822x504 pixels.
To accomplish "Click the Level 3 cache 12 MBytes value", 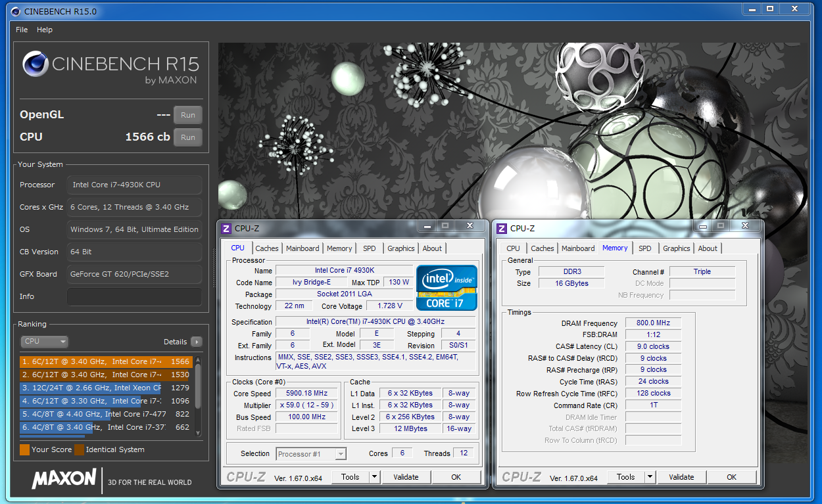I will (411, 429).
